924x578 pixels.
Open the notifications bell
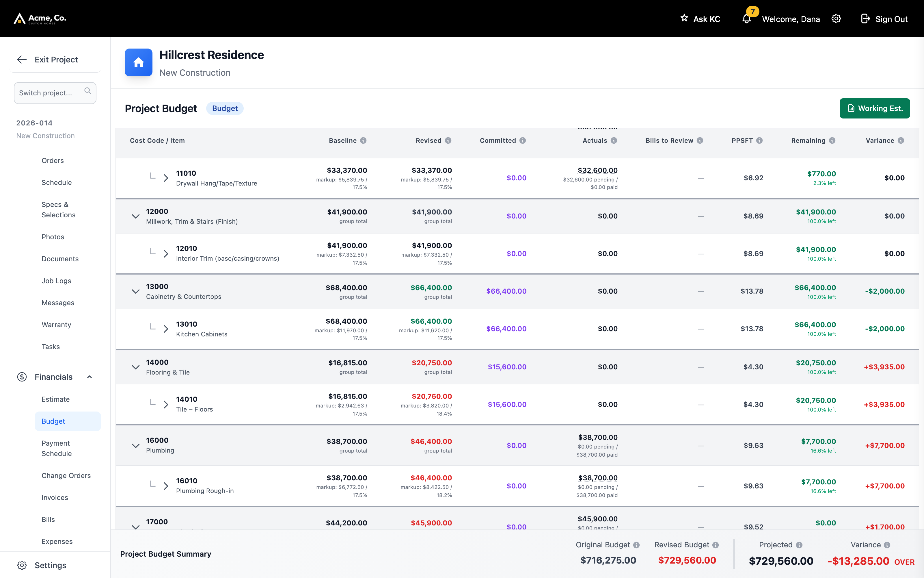tap(746, 19)
